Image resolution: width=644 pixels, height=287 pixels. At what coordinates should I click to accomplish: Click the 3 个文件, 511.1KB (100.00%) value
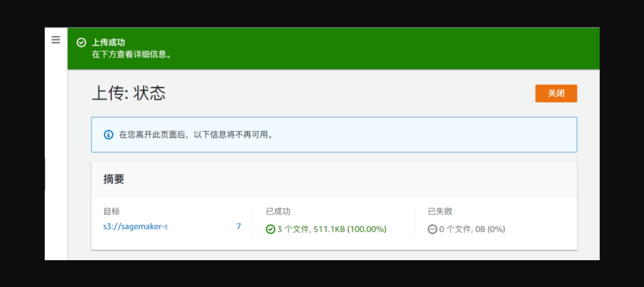click(332, 229)
